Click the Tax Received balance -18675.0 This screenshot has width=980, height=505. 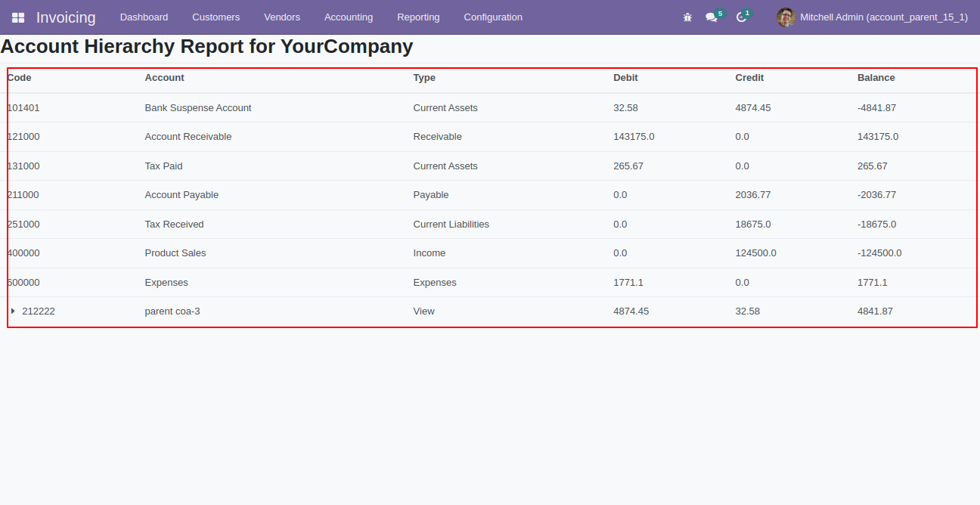876,225
